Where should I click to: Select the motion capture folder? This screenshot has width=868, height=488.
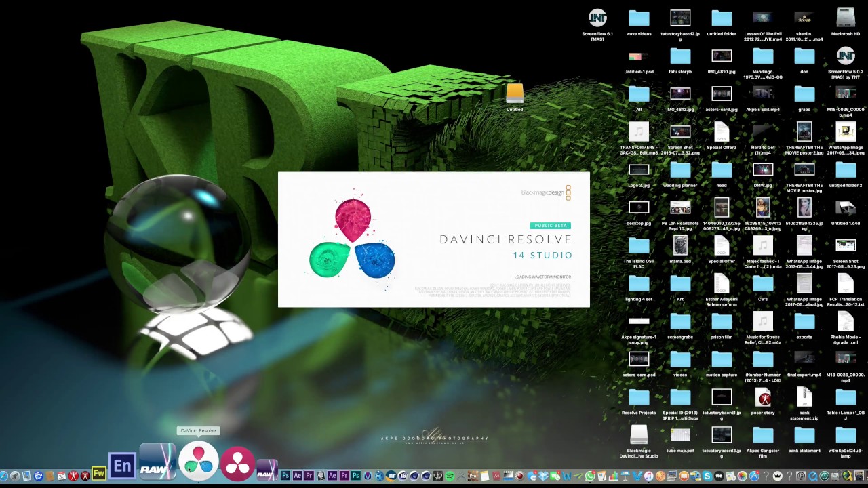click(722, 364)
